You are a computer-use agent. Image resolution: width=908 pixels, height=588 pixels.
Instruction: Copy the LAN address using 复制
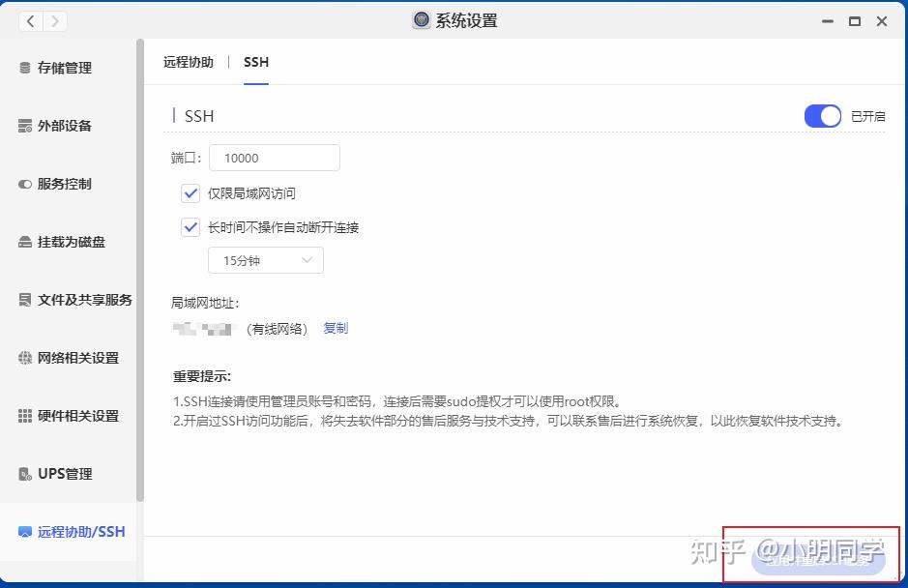coord(335,328)
